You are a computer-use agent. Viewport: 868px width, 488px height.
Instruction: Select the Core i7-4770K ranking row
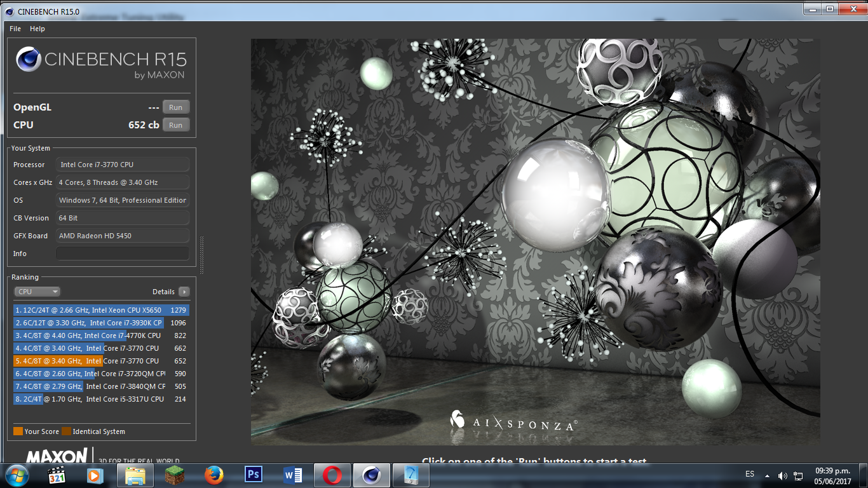pyautogui.click(x=101, y=335)
